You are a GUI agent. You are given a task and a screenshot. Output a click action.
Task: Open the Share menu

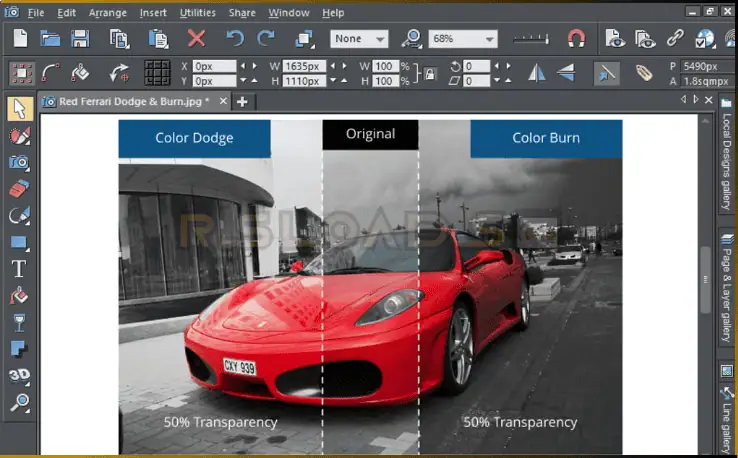pos(242,13)
